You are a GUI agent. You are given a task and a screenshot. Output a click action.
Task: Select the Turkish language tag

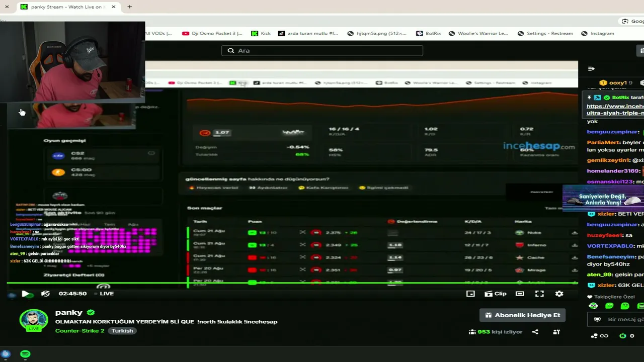122,331
